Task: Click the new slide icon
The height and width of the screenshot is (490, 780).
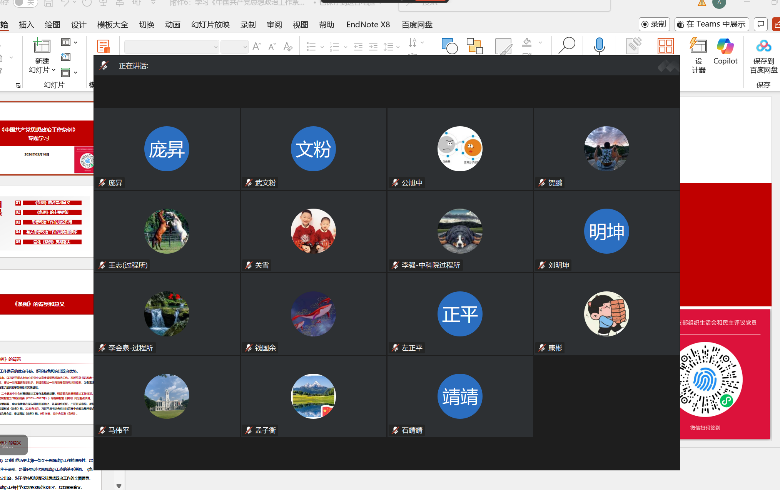Action: (42, 46)
